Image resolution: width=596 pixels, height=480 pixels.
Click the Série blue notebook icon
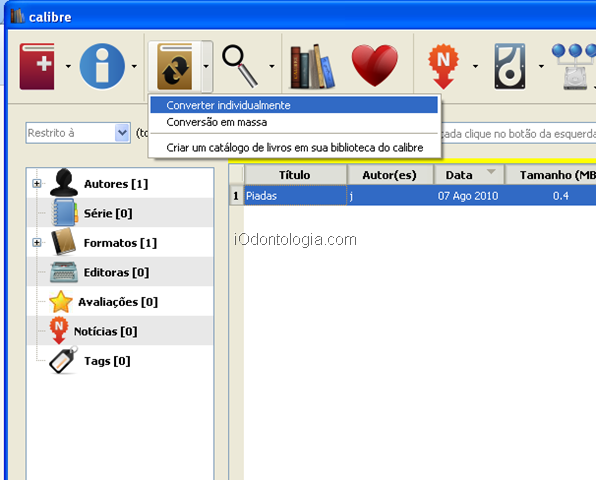coord(64,212)
